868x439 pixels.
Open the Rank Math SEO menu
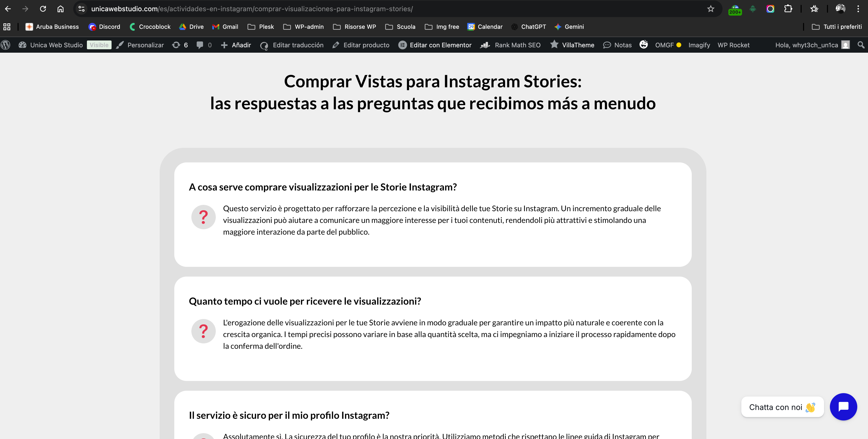(510, 45)
